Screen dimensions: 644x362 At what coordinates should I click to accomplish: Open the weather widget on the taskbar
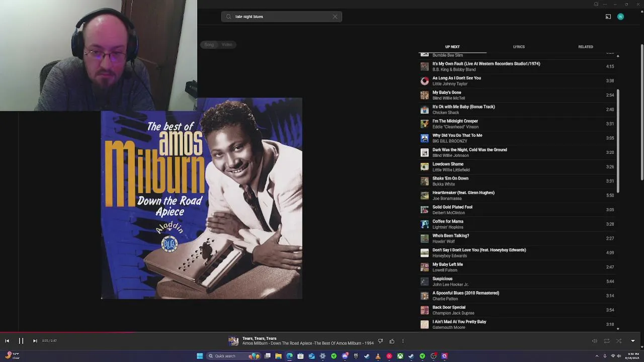click(x=13, y=355)
